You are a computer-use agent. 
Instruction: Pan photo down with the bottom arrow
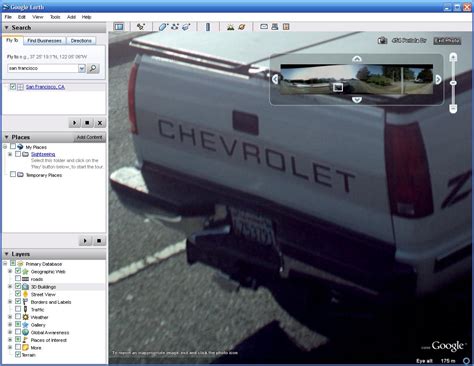click(357, 99)
